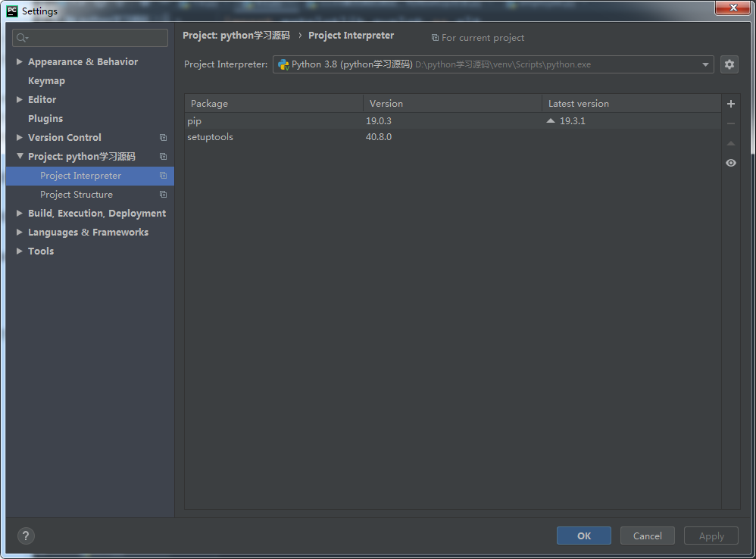Image resolution: width=756 pixels, height=559 pixels.
Task: Click the search magnifier icon
Action: click(22, 38)
